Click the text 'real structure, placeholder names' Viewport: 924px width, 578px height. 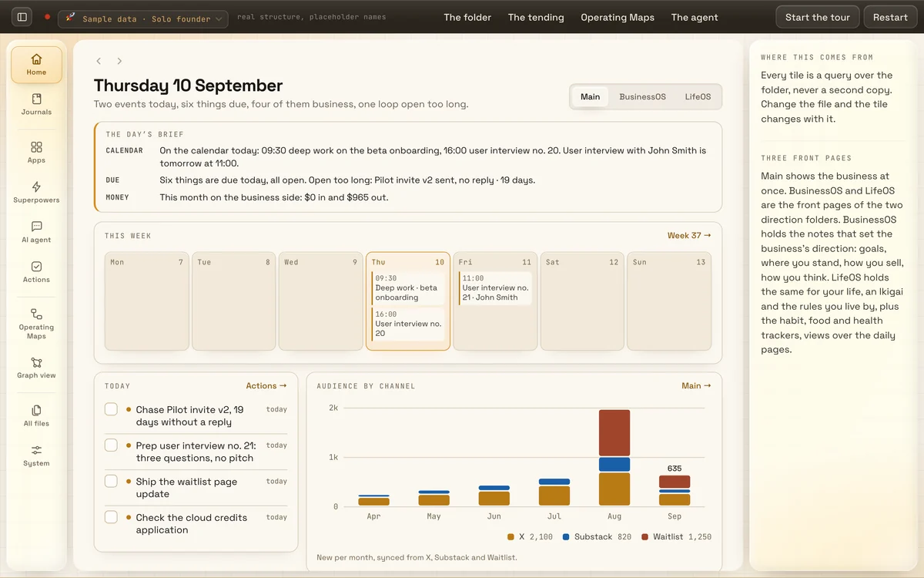pos(311,17)
